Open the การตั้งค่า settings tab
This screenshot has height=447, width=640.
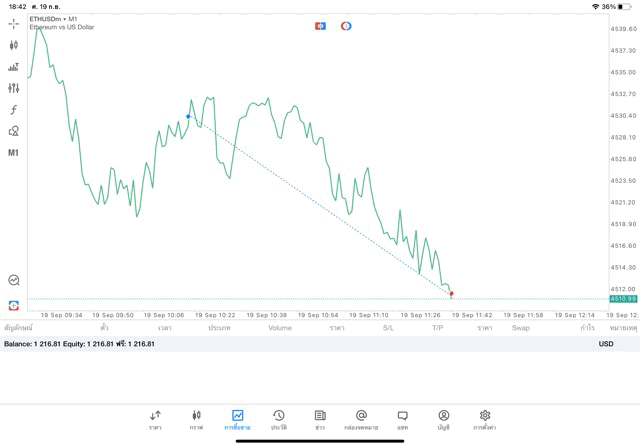pyautogui.click(x=485, y=419)
